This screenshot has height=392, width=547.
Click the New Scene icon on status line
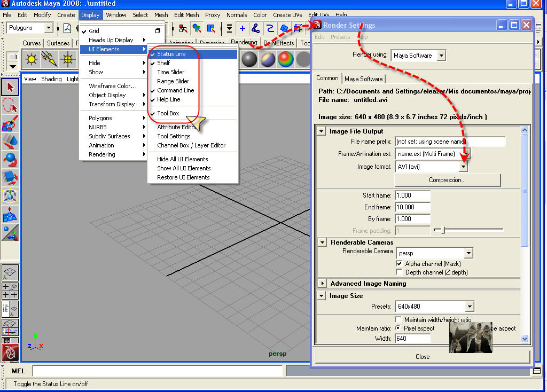pyautogui.click(x=67, y=28)
